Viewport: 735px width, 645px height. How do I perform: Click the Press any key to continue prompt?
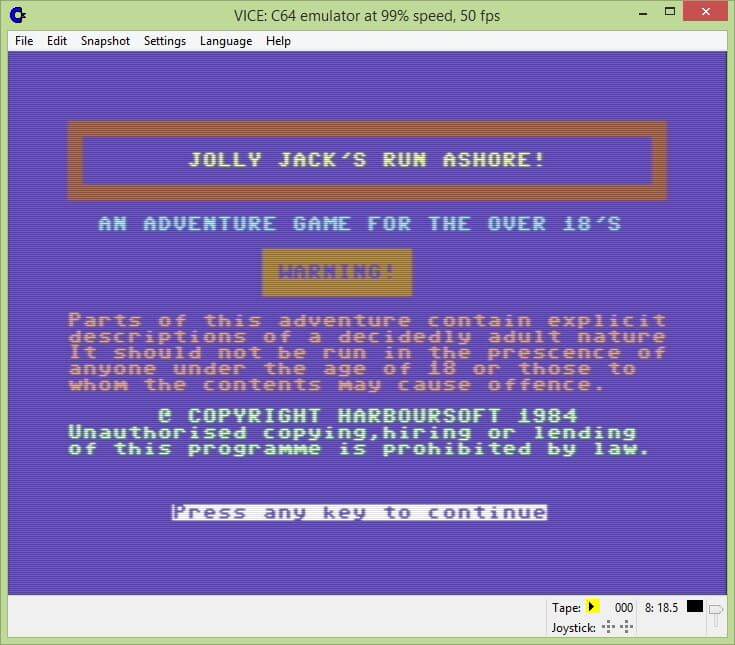click(359, 512)
